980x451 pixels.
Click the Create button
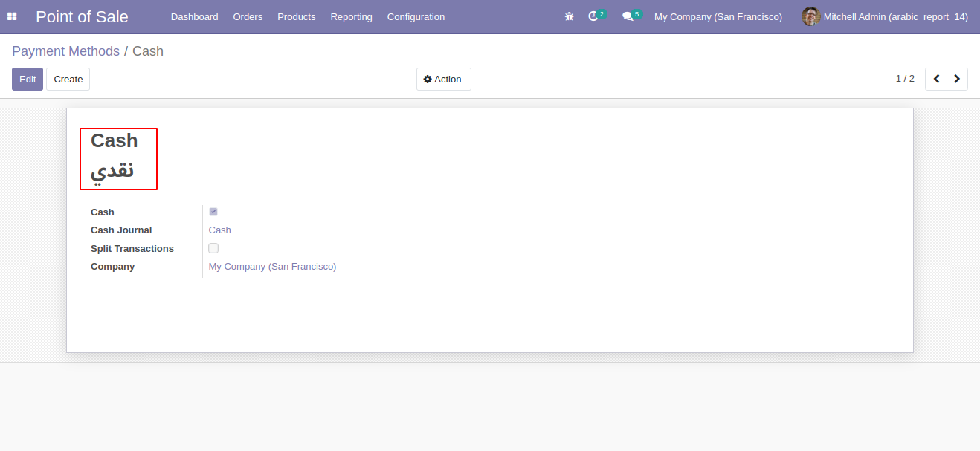[68, 79]
